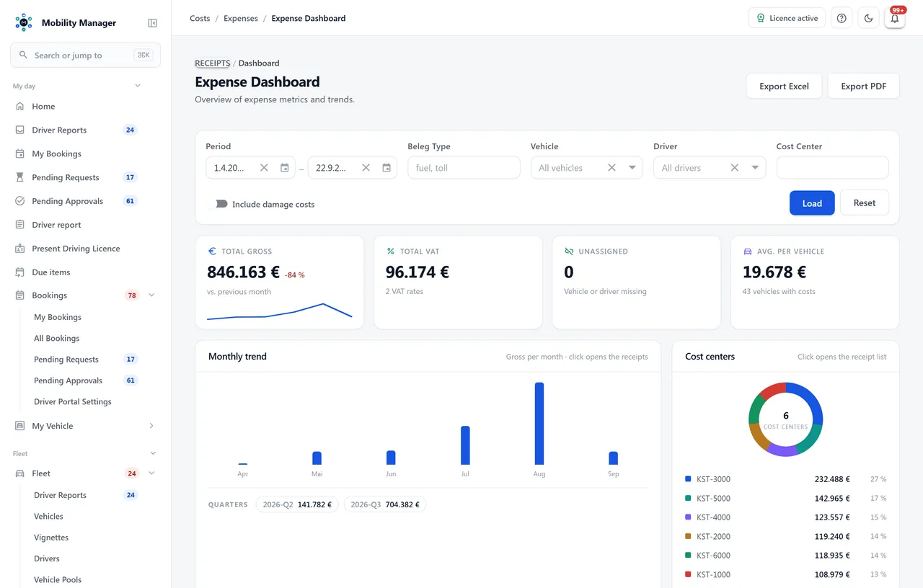The height and width of the screenshot is (588, 923).
Task: Click Licence active status badge
Action: point(787,19)
